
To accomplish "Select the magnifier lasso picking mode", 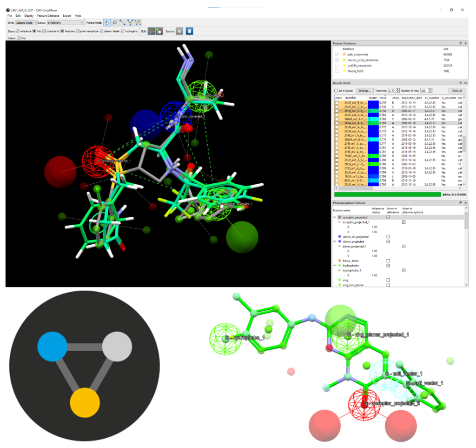I will [x=115, y=22].
